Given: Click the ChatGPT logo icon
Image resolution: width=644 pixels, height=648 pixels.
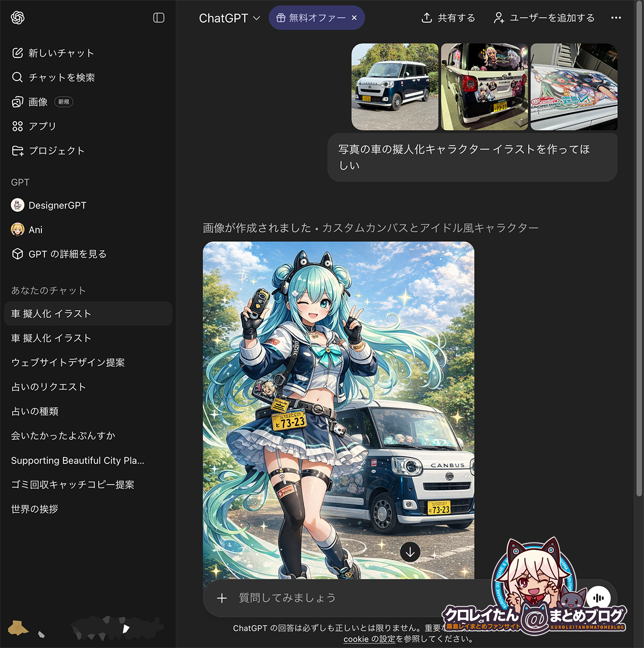Looking at the screenshot, I should tap(18, 18).
